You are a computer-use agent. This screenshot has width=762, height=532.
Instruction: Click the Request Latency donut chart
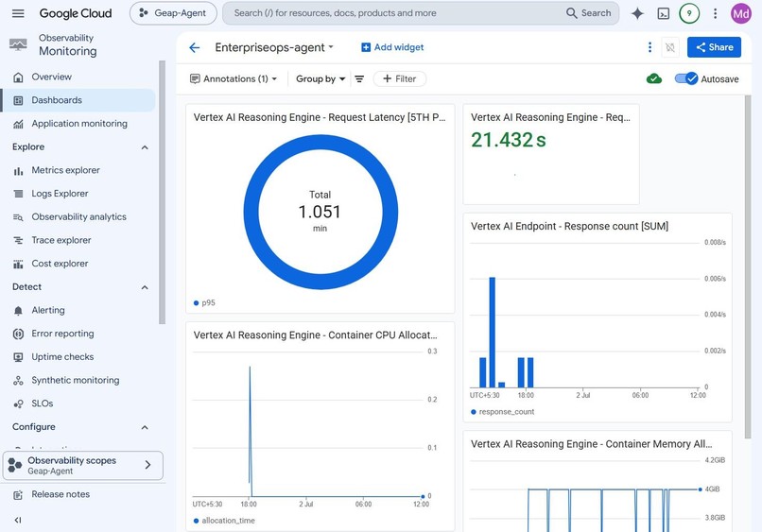pos(320,212)
